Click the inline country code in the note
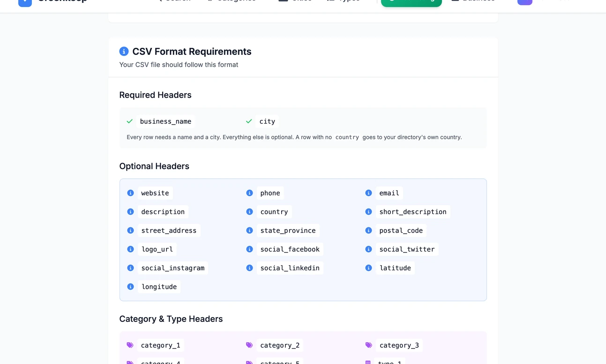Viewport: 606px width, 364px height. click(x=347, y=137)
